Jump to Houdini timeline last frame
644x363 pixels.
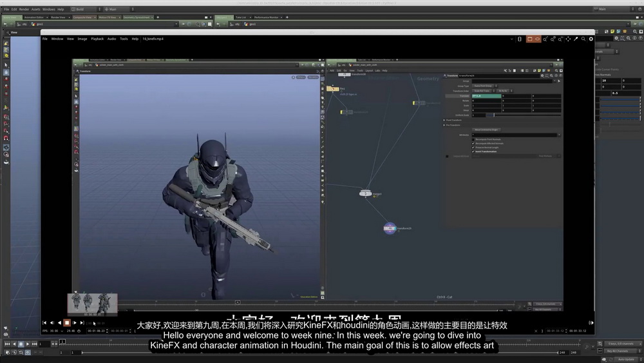(35, 344)
